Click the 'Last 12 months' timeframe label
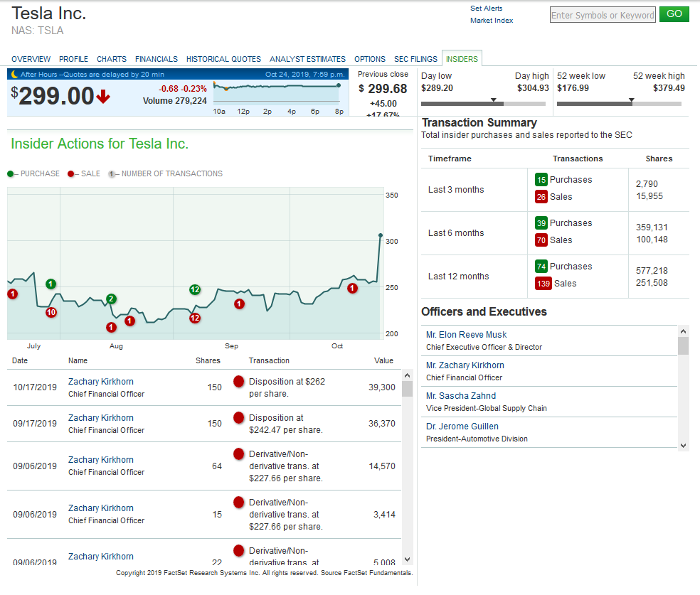The image size is (700, 595). pos(458,276)
